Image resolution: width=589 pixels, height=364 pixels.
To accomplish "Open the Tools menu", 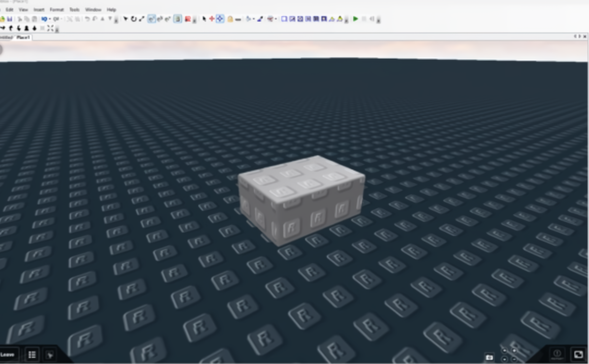I will [x=74, y=10].
